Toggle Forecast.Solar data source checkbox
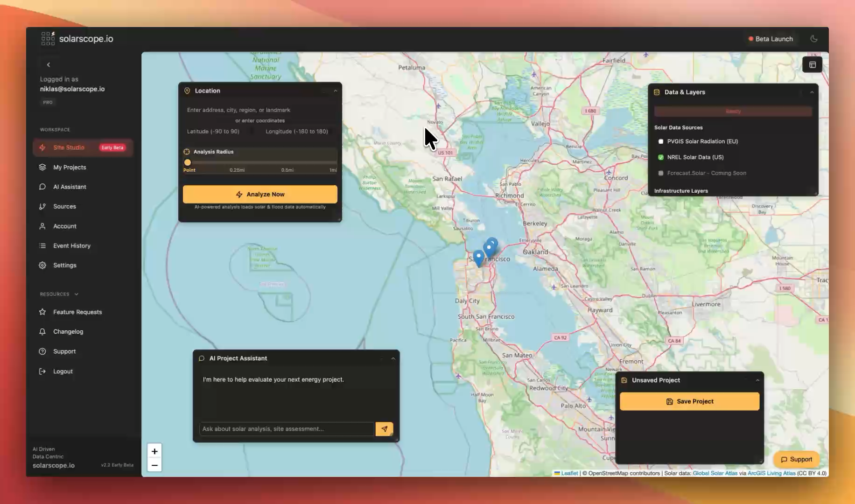Viewport: 855px width, 504px height. (x=661, y=173)
